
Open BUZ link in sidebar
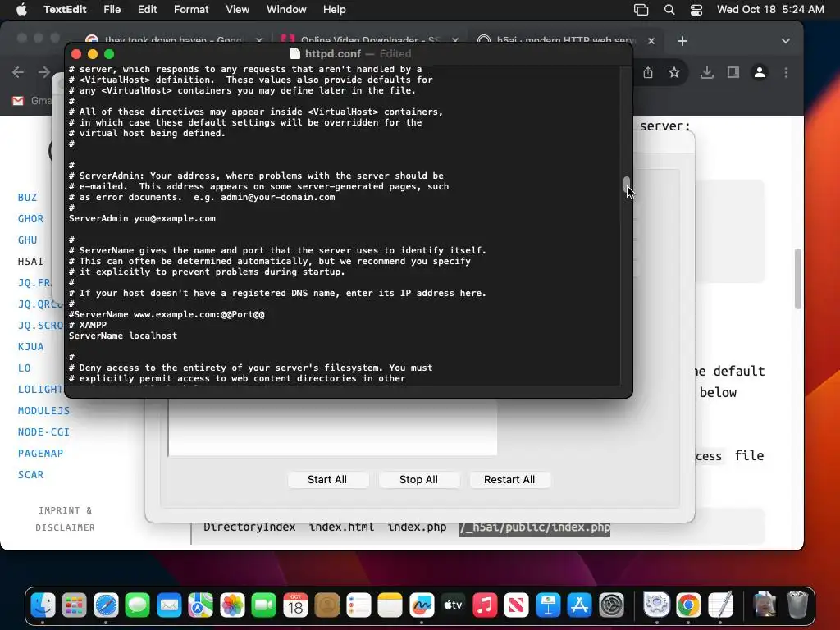pyautogui.click(x=27, y=197)
